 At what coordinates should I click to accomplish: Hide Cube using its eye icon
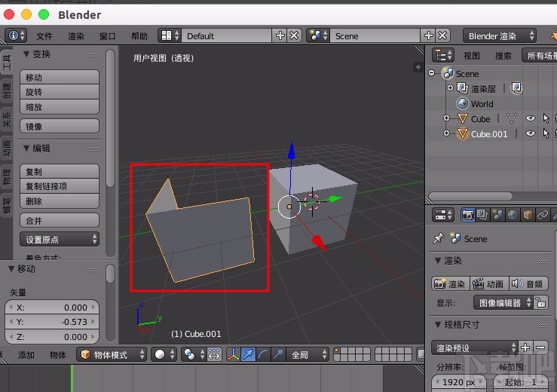coord(530,118)
